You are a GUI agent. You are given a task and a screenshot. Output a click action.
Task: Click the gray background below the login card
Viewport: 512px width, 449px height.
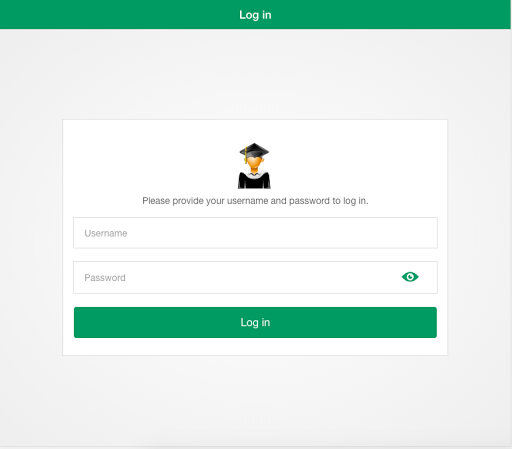pos(255,400)
